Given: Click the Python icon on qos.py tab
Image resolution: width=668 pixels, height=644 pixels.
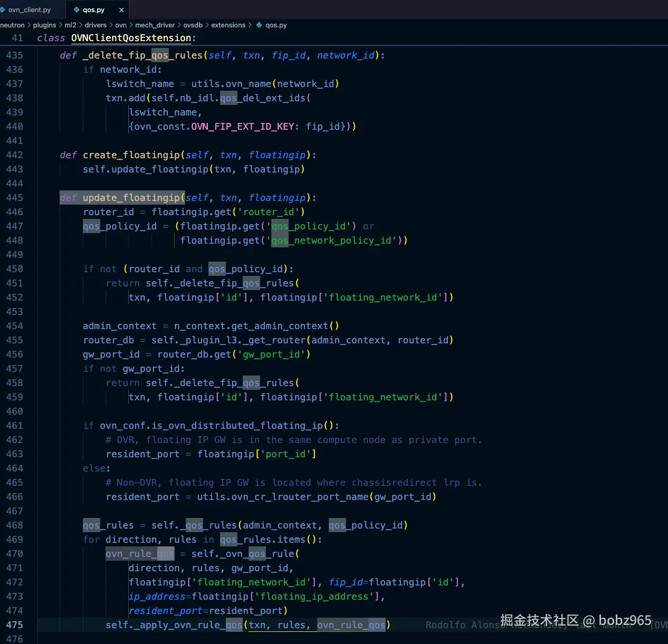Looking at the screenshot, I should pos(77,10).
